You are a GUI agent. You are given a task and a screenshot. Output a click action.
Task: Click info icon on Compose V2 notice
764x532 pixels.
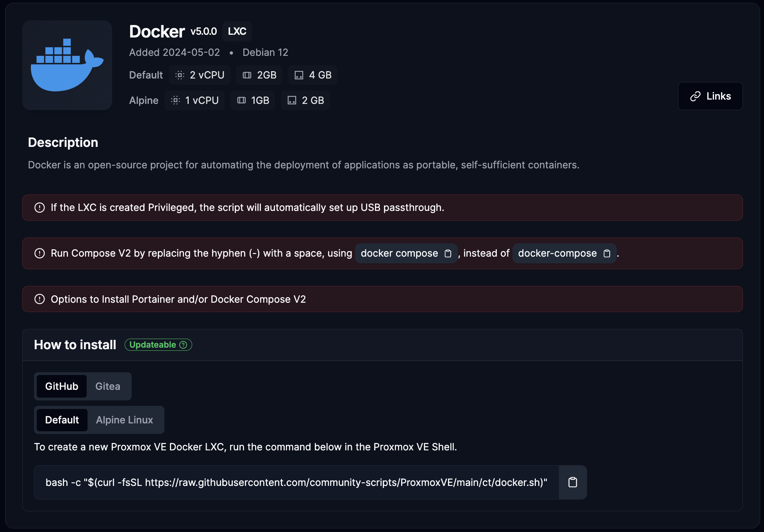(39, 254)
